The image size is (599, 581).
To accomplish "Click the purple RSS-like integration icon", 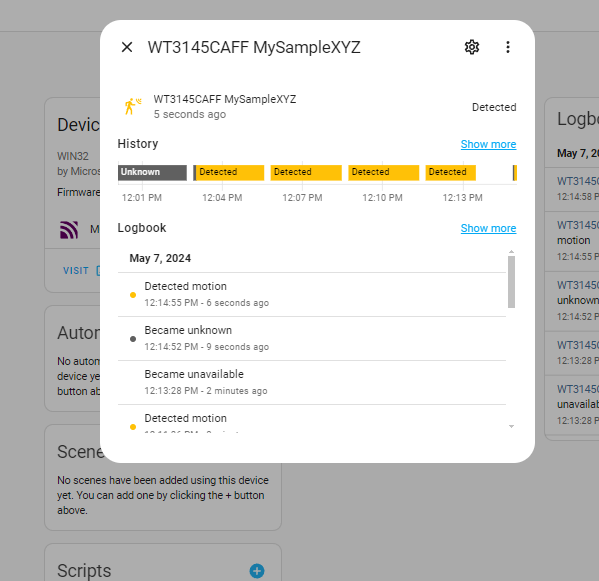I will pyautogui.click(x=69, y=230).
